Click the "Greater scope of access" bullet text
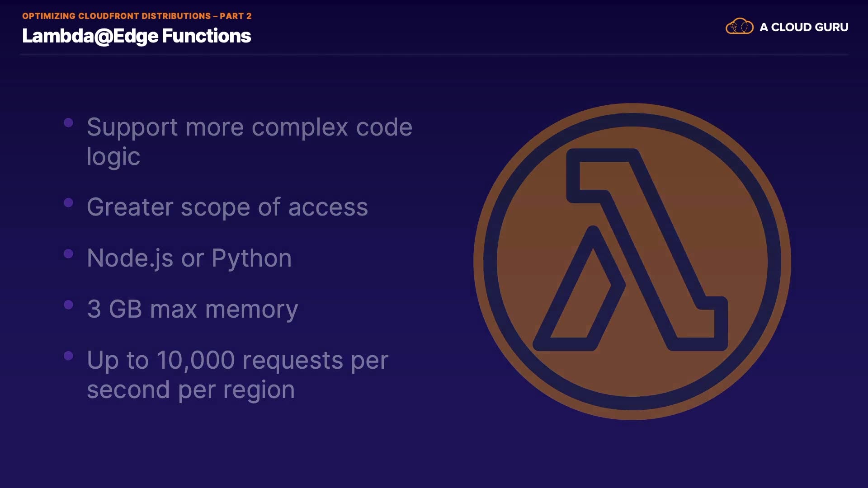868x488 pixels. 227,207
